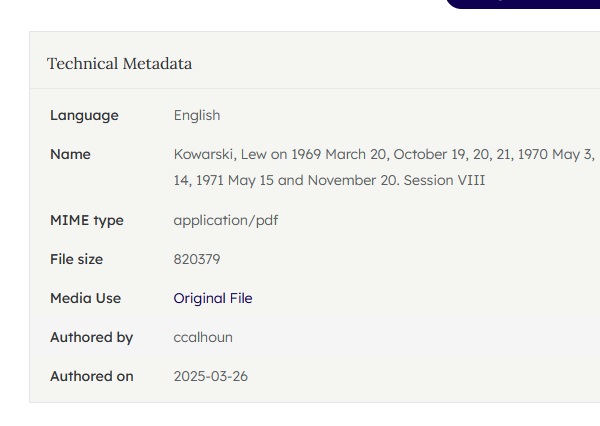Screen dimensions: 600x426
Task: Click the Authored by label
Action: point(91,337)
